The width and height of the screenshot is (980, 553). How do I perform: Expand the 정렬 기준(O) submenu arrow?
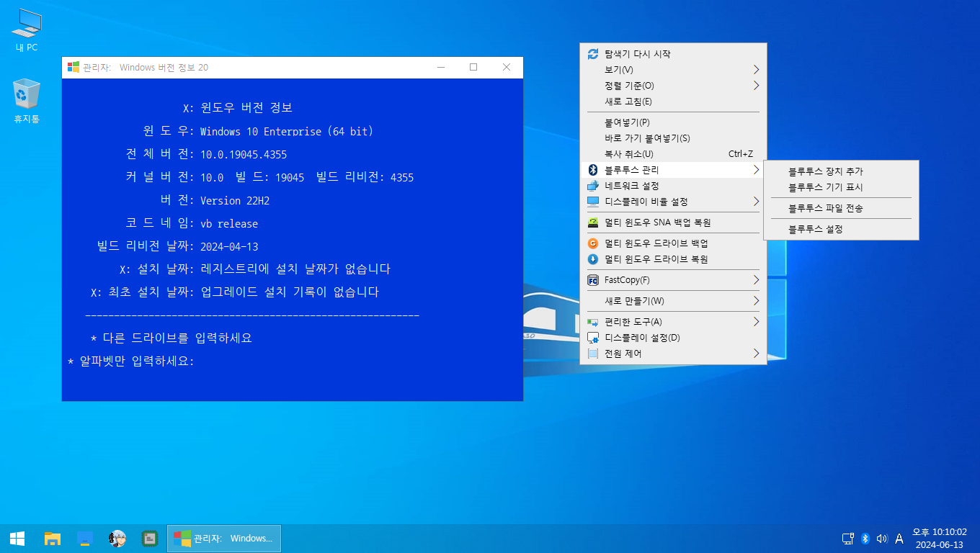point(757,86)
